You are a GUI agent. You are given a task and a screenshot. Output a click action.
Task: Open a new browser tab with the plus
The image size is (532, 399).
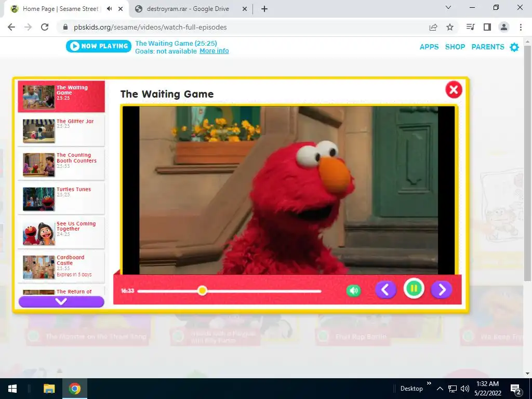[264, 9]
